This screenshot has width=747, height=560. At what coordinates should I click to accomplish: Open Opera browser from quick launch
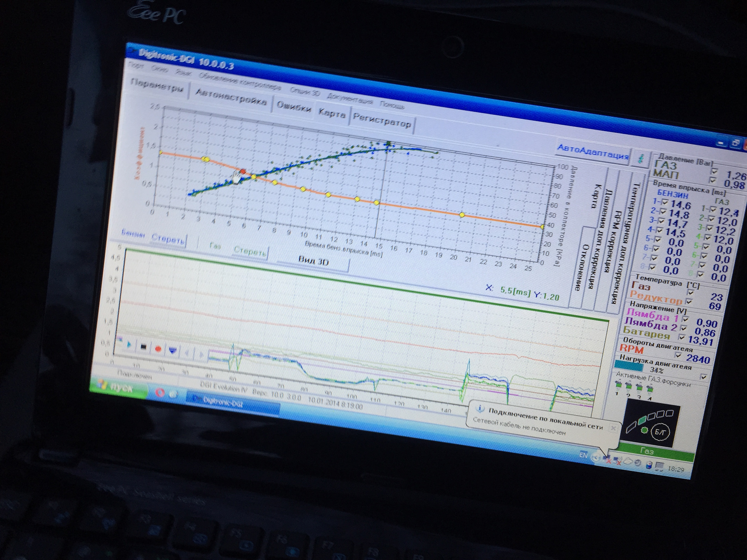[160, 393]
